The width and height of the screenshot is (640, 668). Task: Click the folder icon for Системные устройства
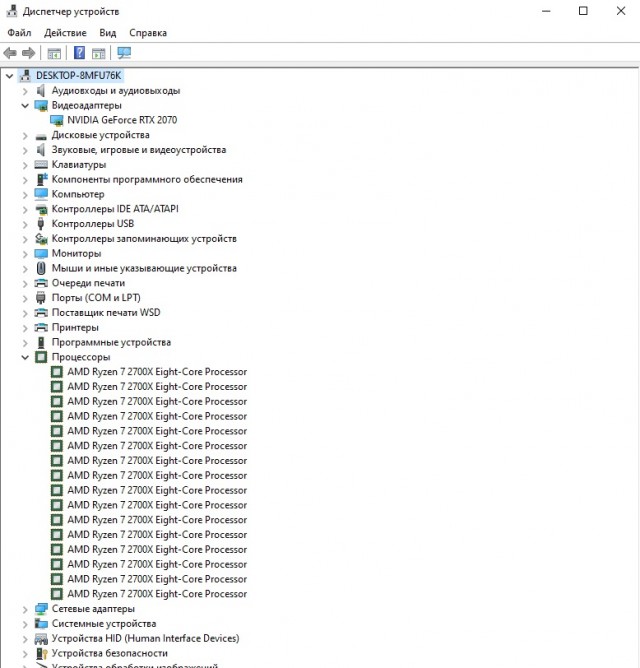[41, 624]
